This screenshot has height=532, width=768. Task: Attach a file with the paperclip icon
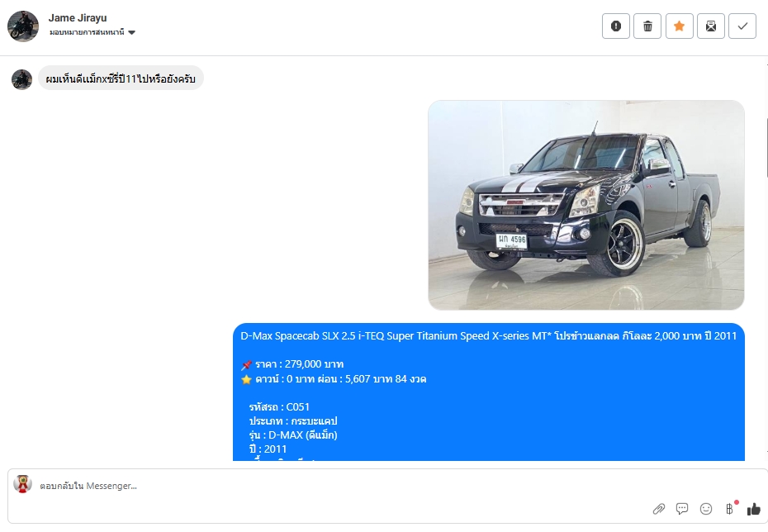(x=659, y=509)
